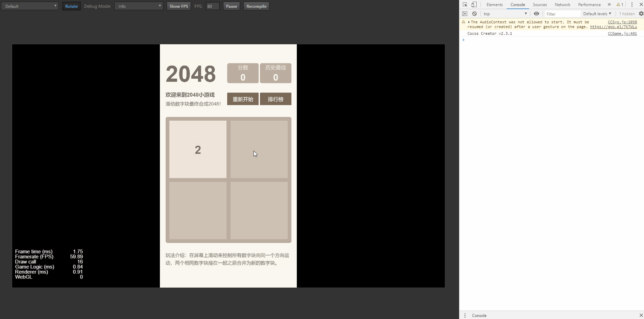This screenshot has width=644, height=319.
Task: Click the 重新开始 restart button
Action: (x=243, y=99)
